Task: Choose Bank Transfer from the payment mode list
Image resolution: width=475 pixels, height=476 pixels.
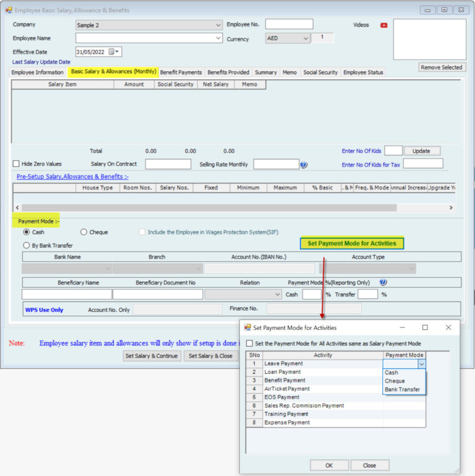Action: click(x=402, y=390)
